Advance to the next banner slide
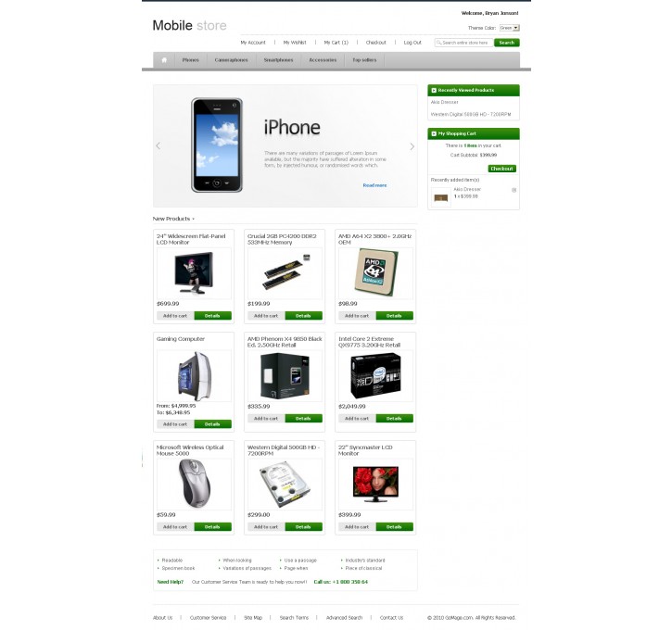This screenshot has height=630, width=672. tap(412, 146)
